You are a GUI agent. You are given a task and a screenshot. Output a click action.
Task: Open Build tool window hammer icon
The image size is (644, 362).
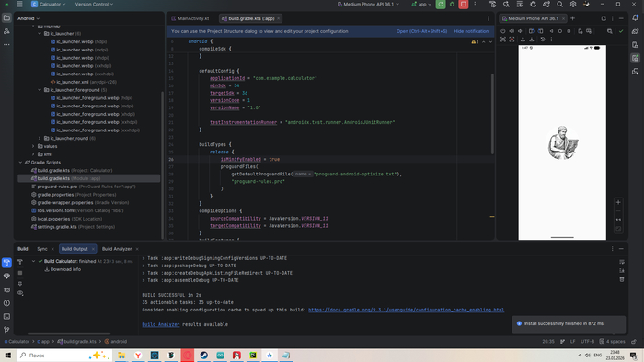6,263
